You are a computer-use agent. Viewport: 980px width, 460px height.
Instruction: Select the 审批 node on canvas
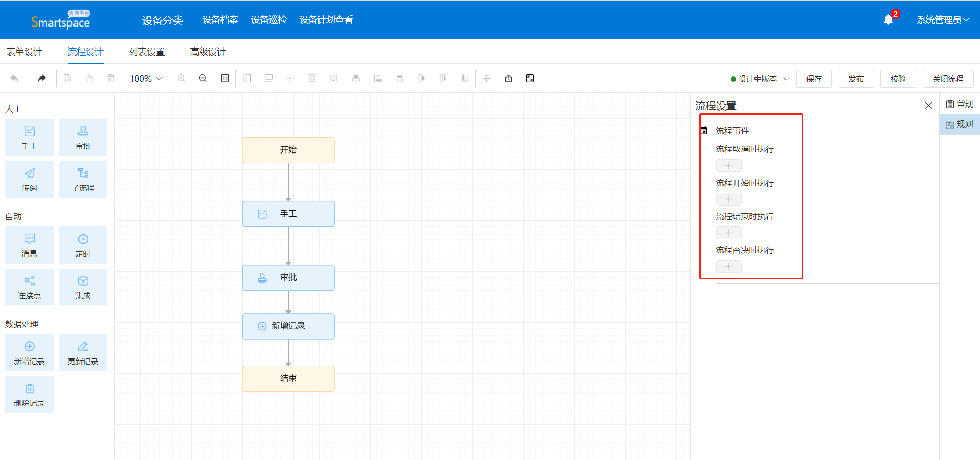click(x=288, y=277)
